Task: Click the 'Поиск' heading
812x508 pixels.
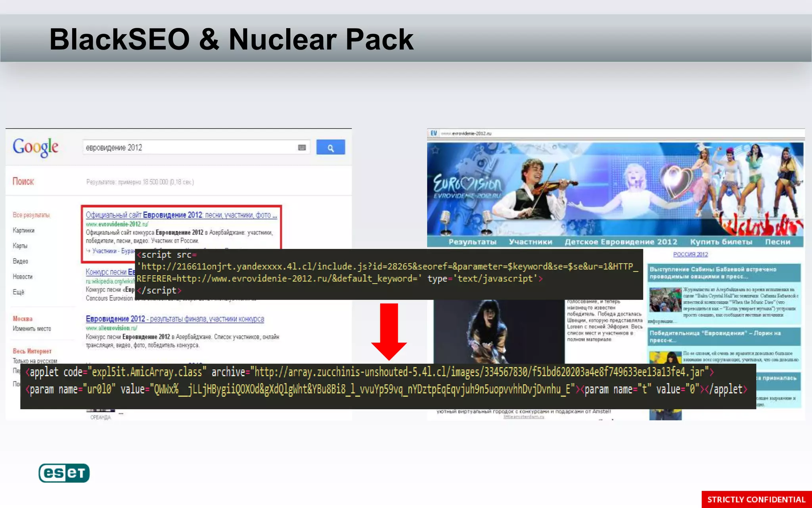Action: click(23, 181)
